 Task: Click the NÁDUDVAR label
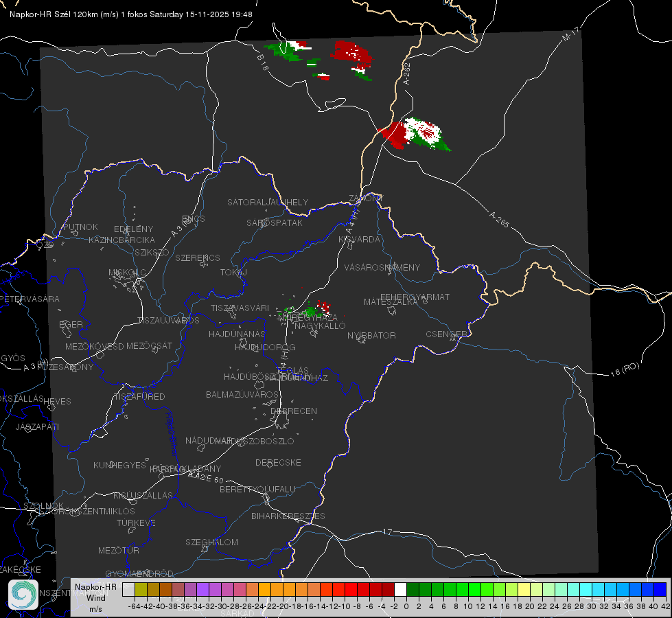209,440
